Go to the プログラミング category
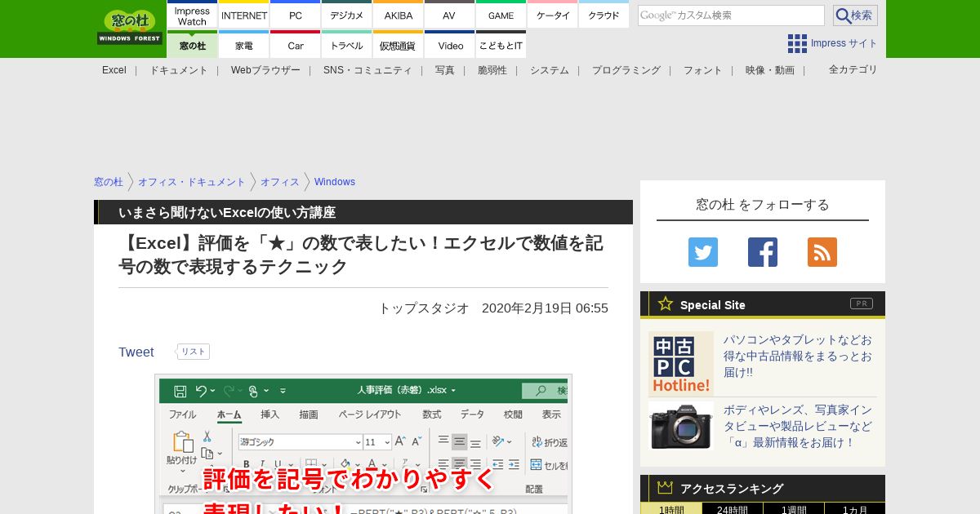Viewport: 980px width, 514px height. pyautogui.click(x=626, y=70)
